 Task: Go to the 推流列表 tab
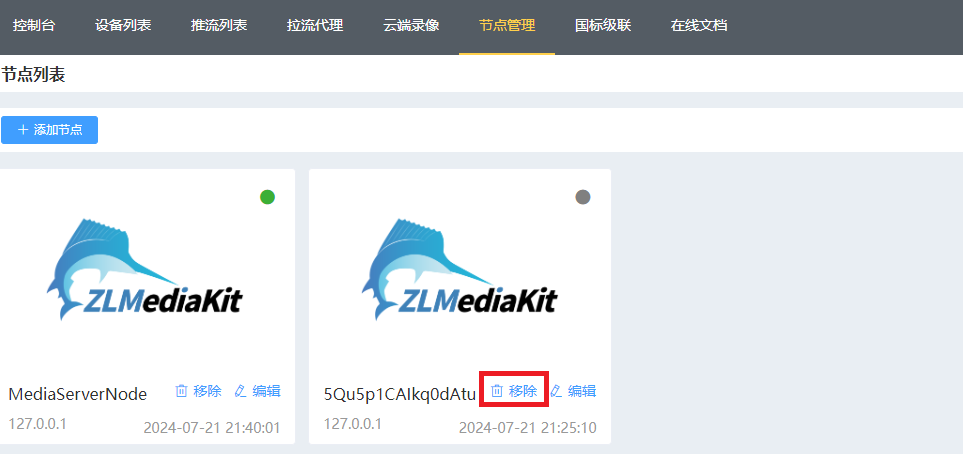pyautogui.click(x=219, y=26)
